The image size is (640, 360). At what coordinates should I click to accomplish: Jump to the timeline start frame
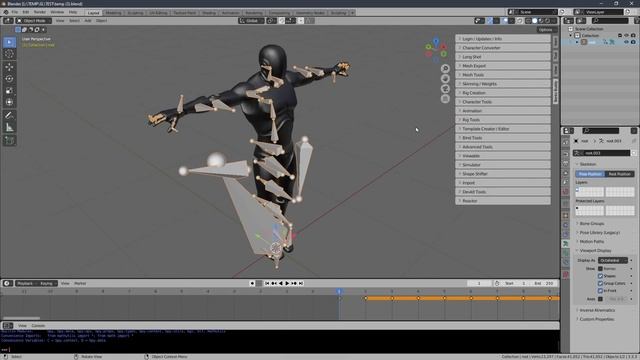[x=267, y=283]
